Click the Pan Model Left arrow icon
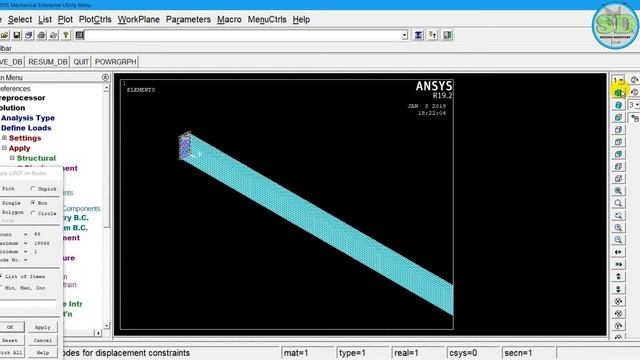 (618, 252)
